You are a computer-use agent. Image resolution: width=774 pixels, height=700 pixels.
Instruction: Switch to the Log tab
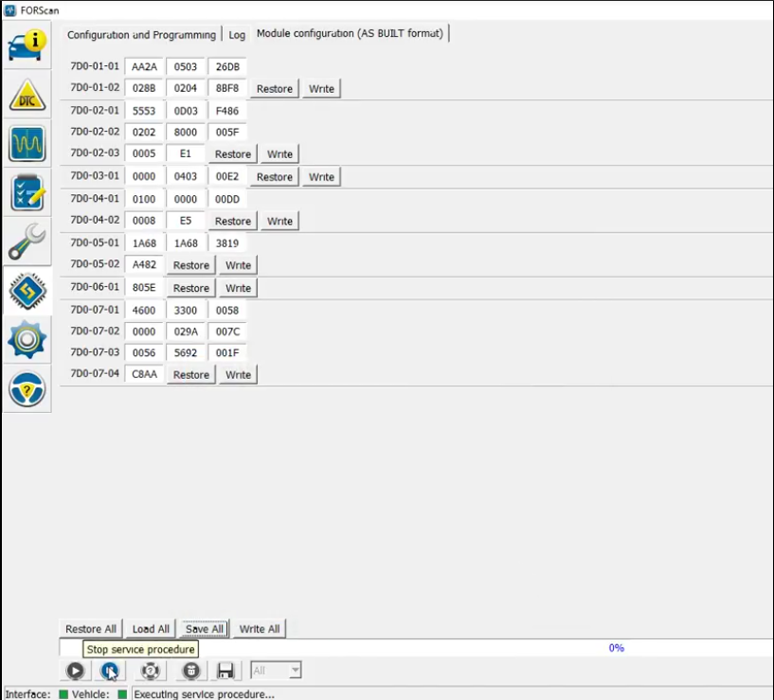click(236, 35)
